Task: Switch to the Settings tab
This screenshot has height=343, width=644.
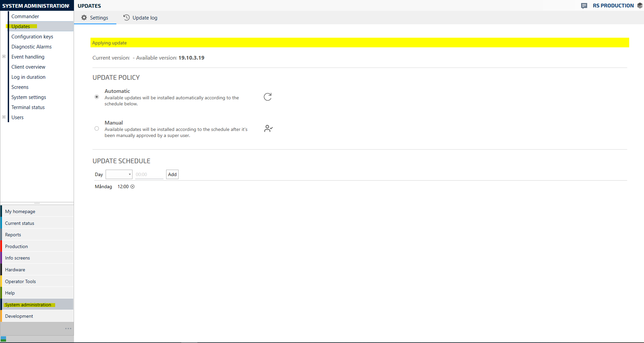Action: click(x=95, y=18)
